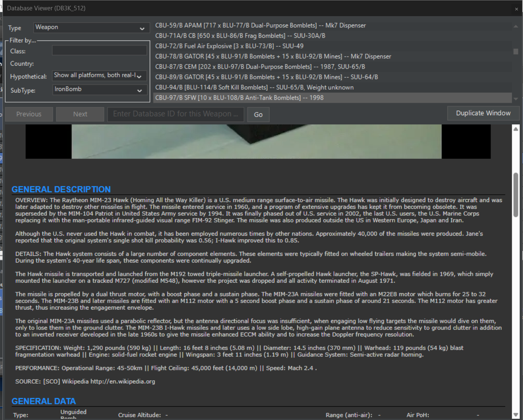The width and height of the screenshot is (523, 420).
Task: Click the GENERAL DESCRIPTION heading
Action: (x=61, y=189)
